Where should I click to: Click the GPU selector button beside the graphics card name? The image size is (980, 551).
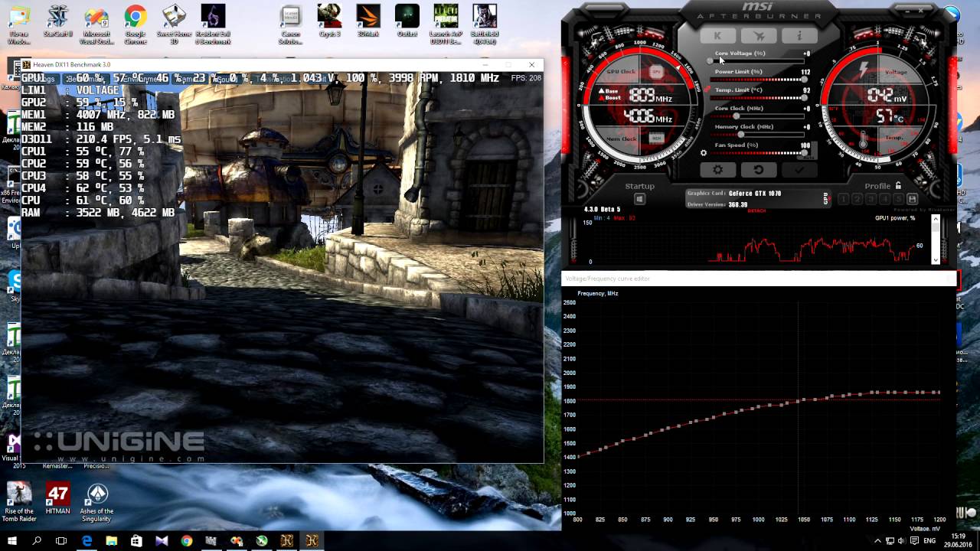click(825, 198)
